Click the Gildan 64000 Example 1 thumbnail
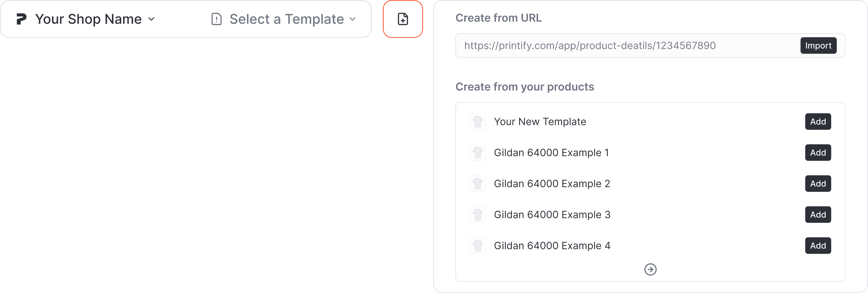This screenshot has height=293, width=868. tap(477, 153)
